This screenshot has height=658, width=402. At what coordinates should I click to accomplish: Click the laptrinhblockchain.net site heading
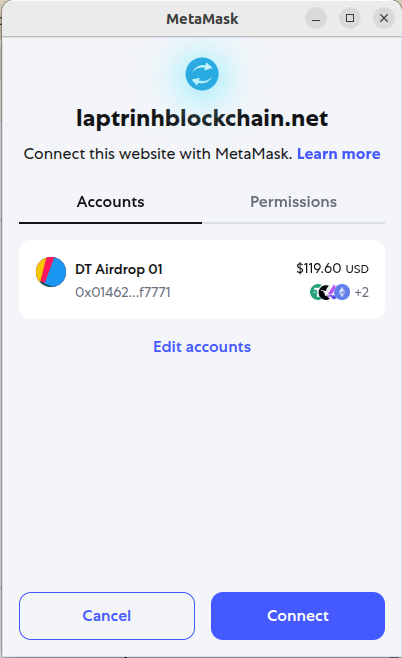[x=202, y=118]
